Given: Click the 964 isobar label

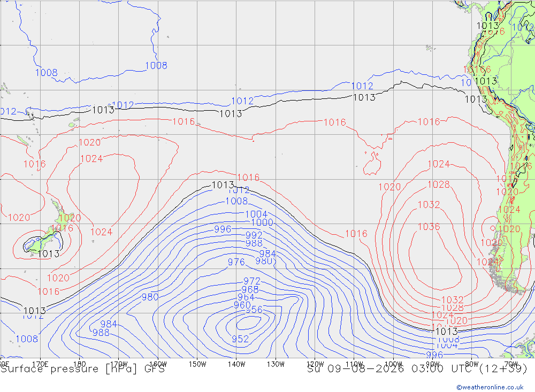Looking at the screenshot, I should [246, 297].
